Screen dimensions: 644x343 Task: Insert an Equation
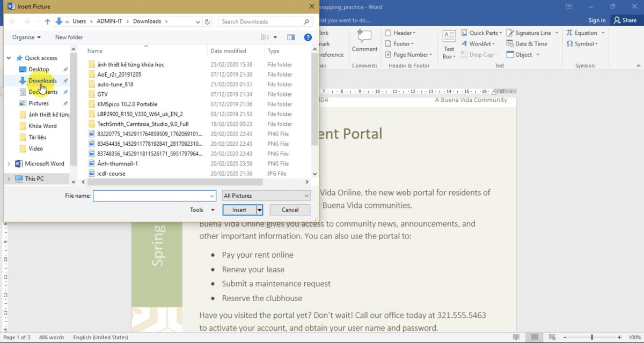pos(585,33)
